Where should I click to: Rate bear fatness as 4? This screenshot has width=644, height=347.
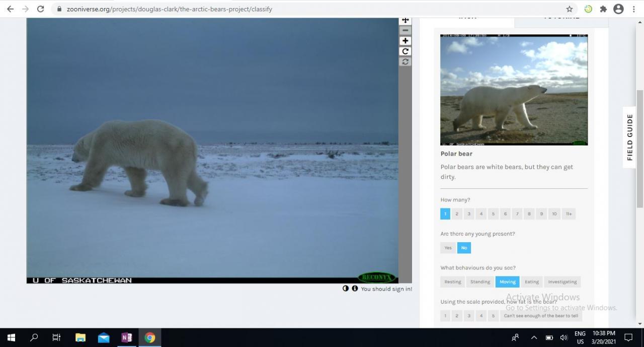(x=481, y=316)
